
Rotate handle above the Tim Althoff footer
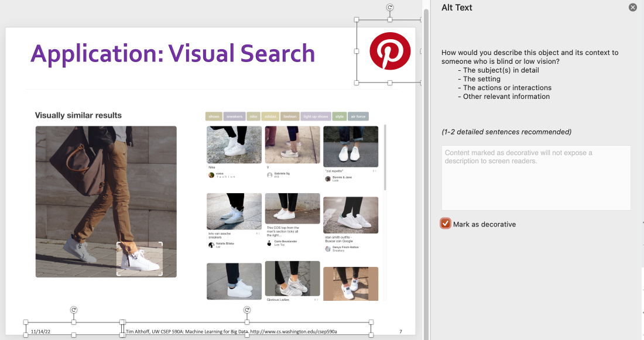[x=247, y=310]
